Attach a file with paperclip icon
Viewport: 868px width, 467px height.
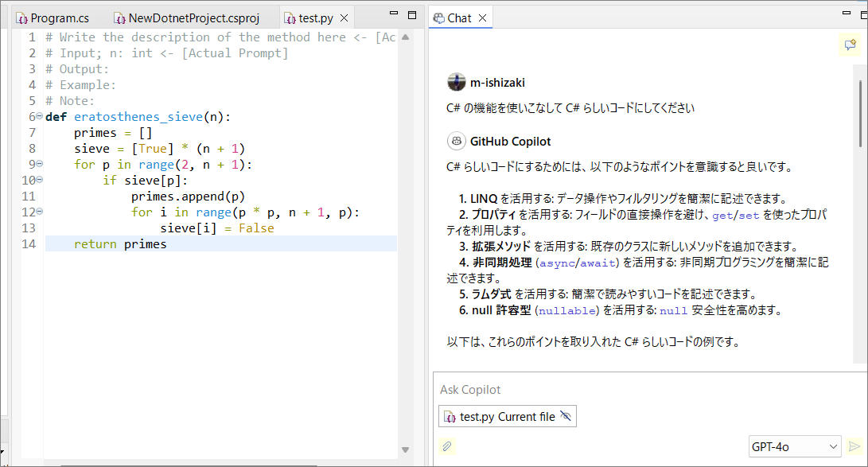pyautogui.click(x=447, y=446)
